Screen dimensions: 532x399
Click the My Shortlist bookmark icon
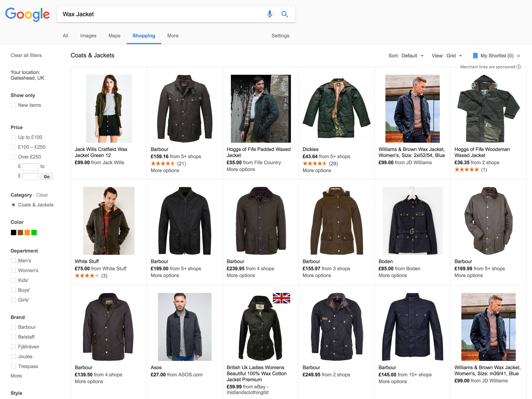click(x=475, y=56)
